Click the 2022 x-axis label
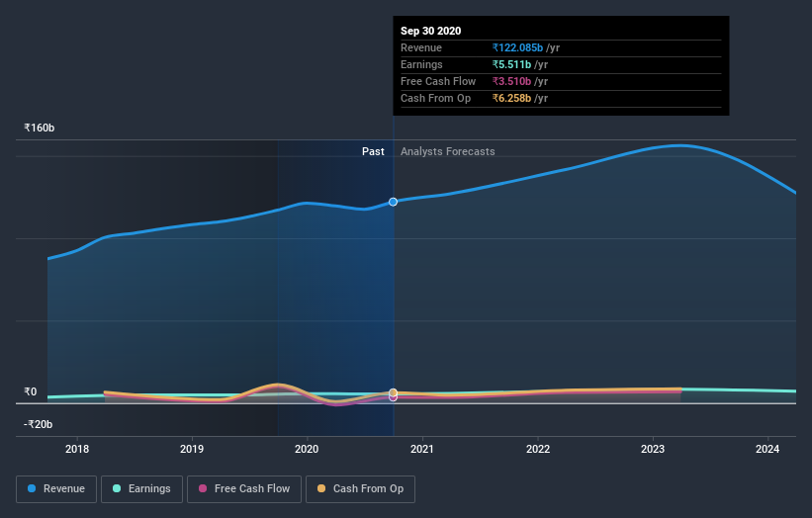 tap(538, 449)
